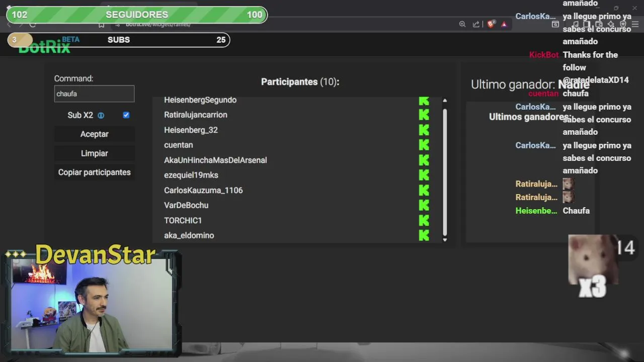Click the browser zoom magnifier icon
The height and width of the screenshot is (362, 644).
point(462,24)
